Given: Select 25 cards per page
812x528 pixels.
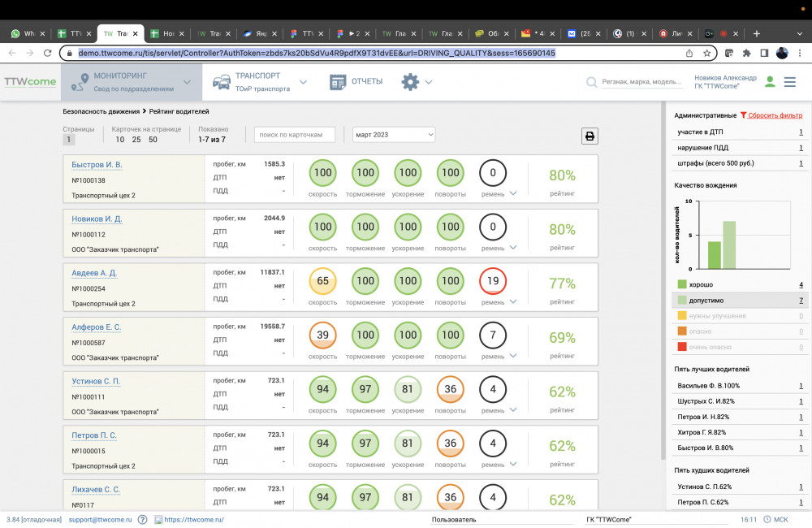Looking at the screenshot, I should [136, 140].
